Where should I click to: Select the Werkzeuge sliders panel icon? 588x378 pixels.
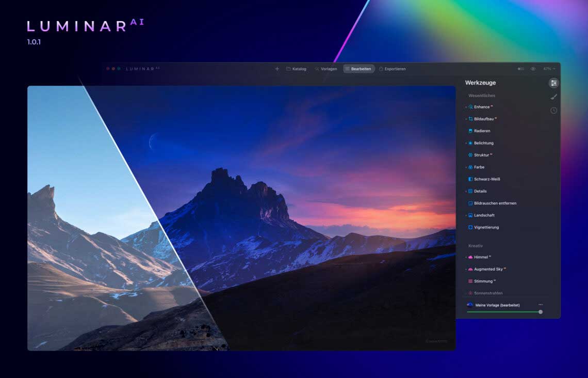click(553, 83)
